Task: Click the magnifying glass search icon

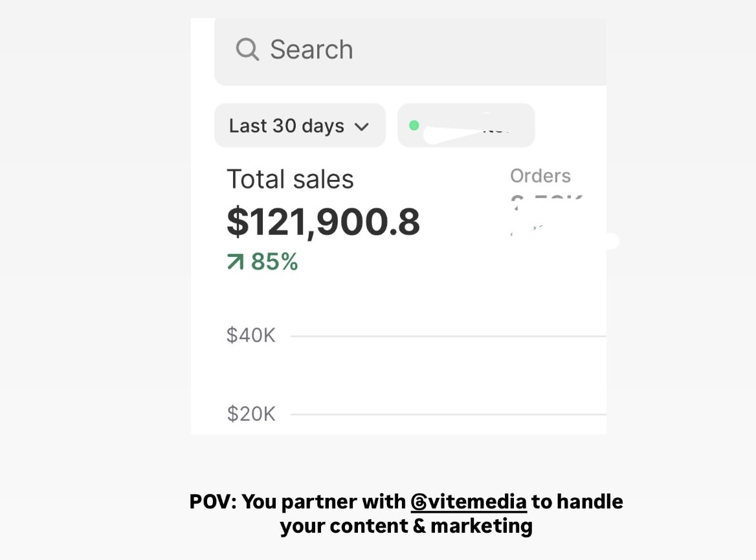Action: click(x=247, y=49)
